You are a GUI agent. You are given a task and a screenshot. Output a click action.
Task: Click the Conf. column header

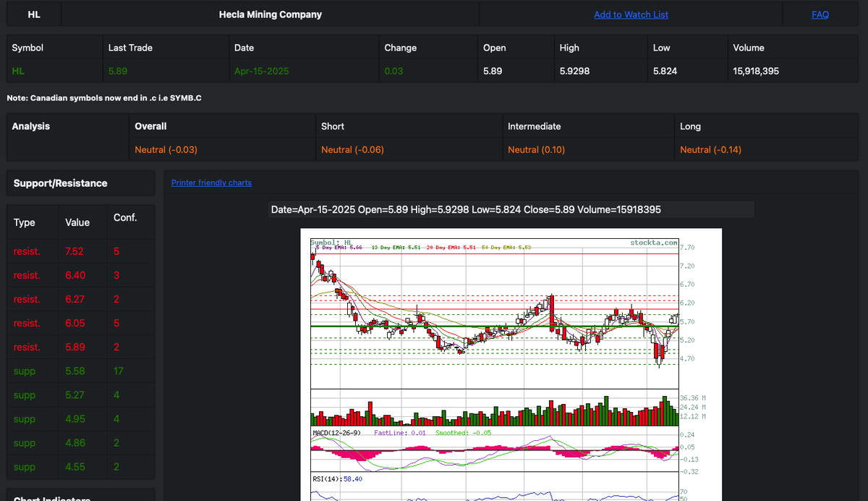(125, 217)
